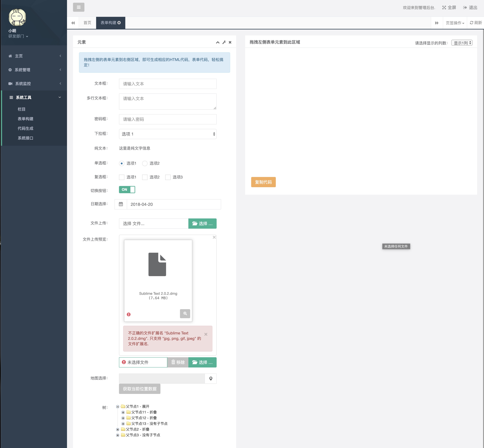484x448 pixels.
Task: Open the 选项 1 dropdown box
Action: 167,134
